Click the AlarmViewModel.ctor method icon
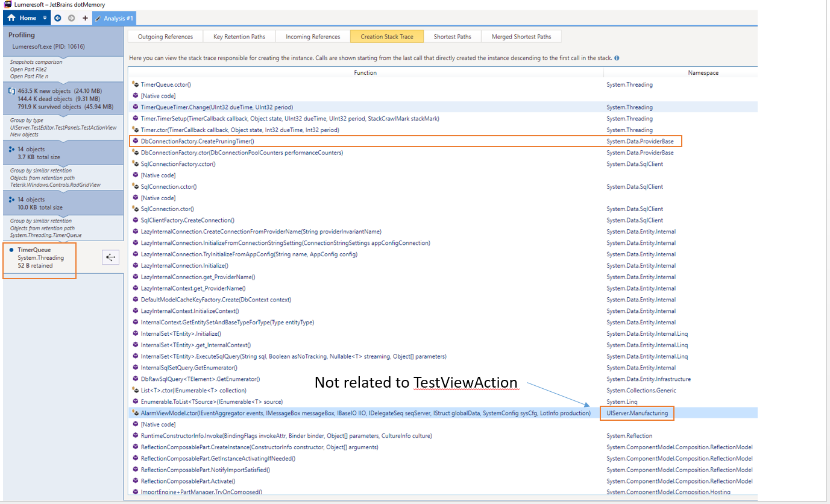Viewport: 830px width, 504px height. click(x=136, y=413)
